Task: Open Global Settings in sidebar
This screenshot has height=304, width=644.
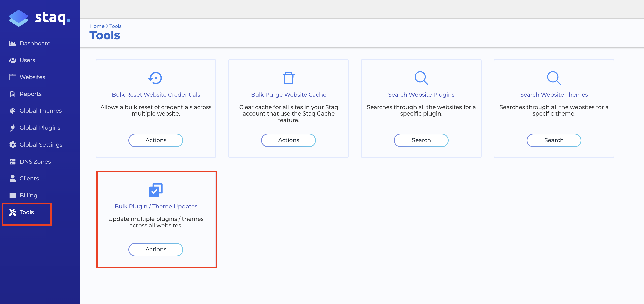Action: pyautogui.click(x=41, y=145)
